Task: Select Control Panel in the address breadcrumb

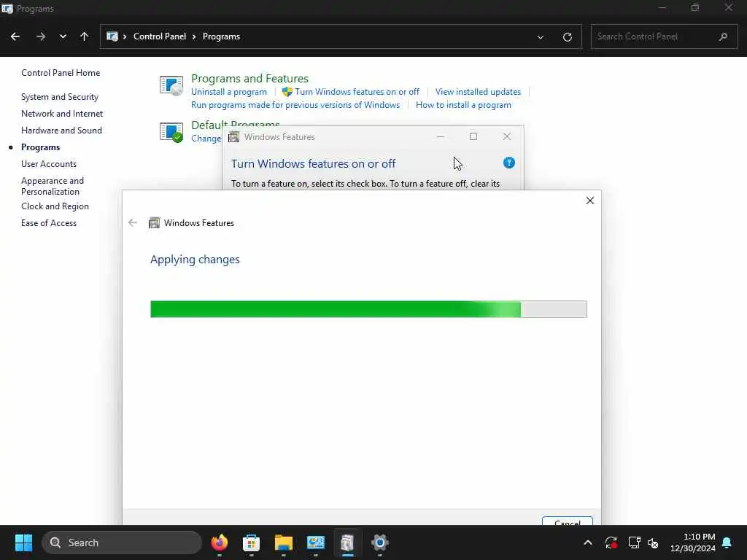Action: 160,36
